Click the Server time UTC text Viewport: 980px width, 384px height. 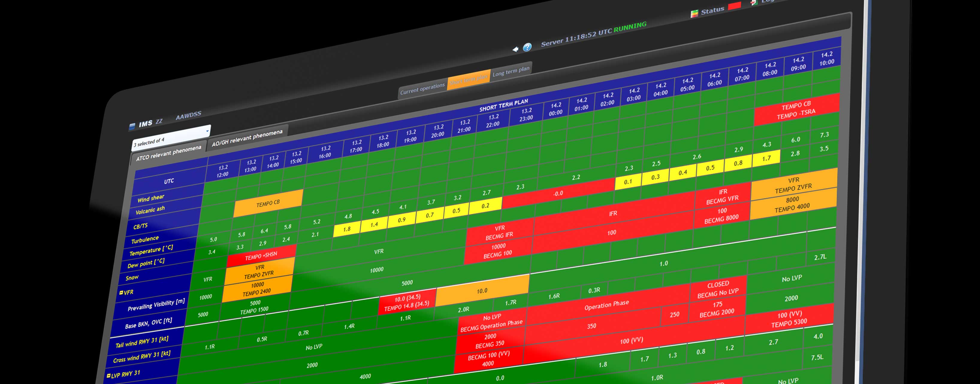(576, 38)
